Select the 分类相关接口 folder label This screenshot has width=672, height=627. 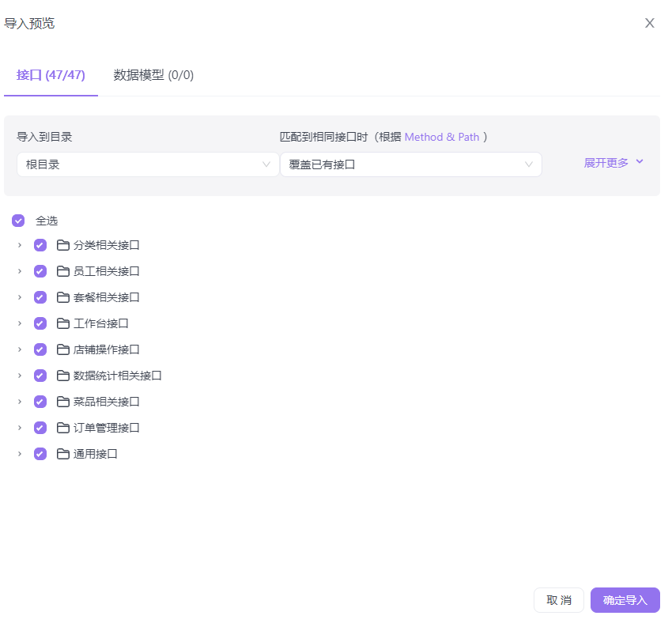(x=106, y=245)
